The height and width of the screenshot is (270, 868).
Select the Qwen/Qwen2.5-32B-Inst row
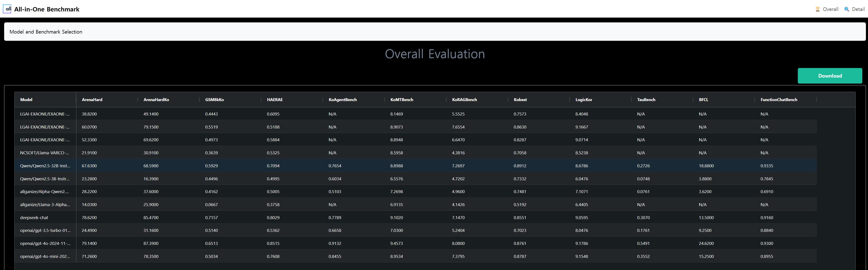(x=45, y=166)
